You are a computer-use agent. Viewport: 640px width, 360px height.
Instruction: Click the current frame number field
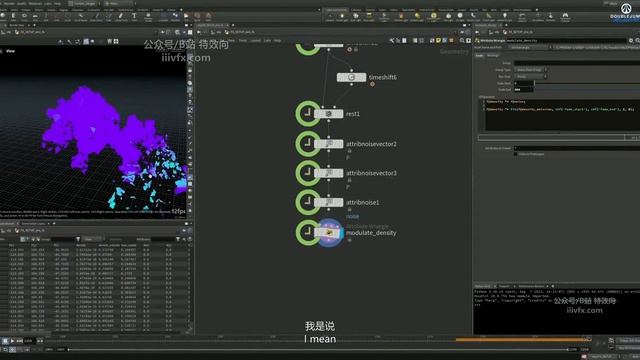pos(29,340)
